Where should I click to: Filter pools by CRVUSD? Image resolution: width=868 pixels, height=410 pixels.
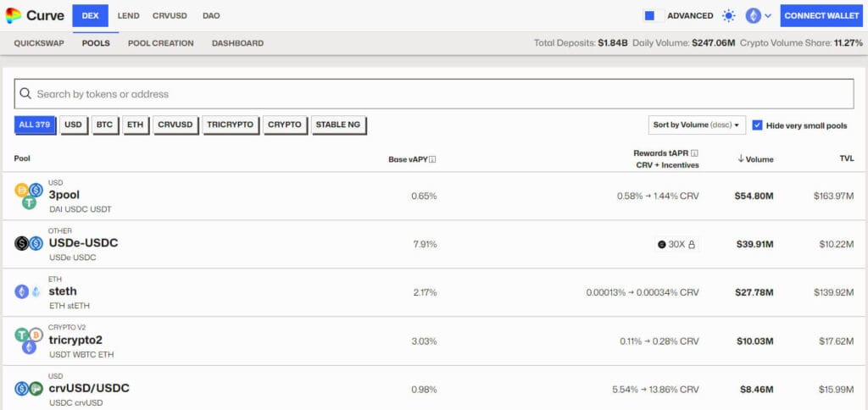click(x=175, y=125)
